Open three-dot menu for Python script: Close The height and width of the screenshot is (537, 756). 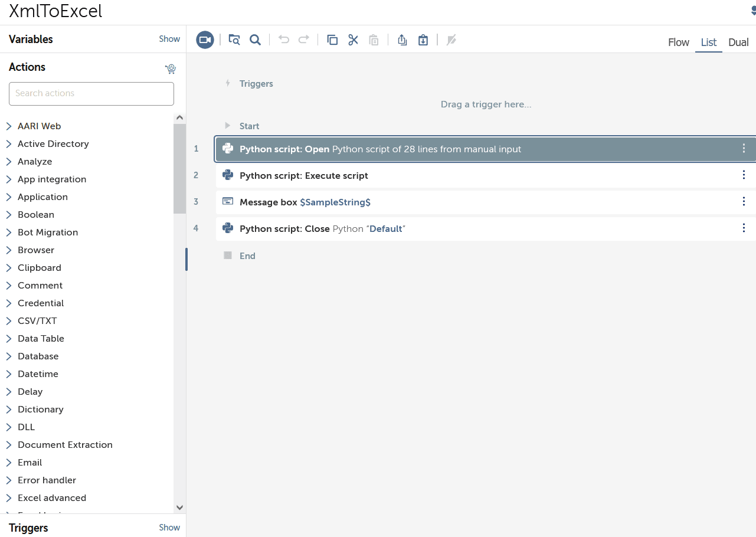(744, 228)
